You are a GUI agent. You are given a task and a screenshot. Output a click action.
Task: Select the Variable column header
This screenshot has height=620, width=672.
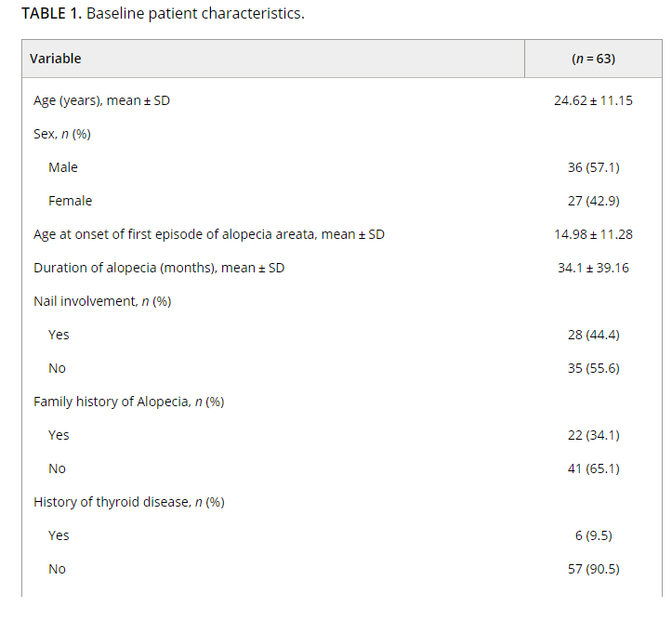[x=55, y=59]
